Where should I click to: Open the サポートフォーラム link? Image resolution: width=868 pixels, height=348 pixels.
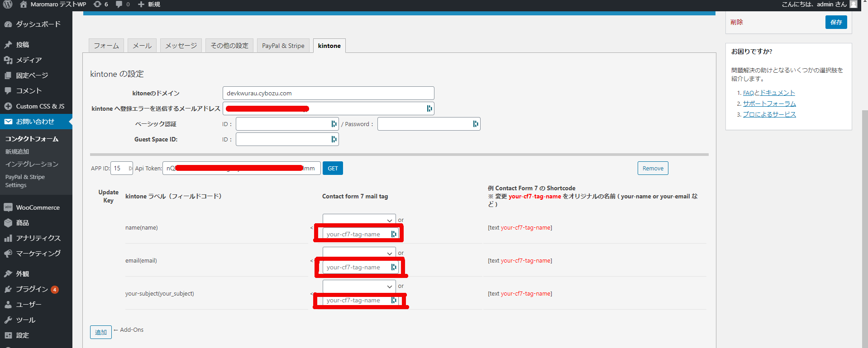point(769,103)
